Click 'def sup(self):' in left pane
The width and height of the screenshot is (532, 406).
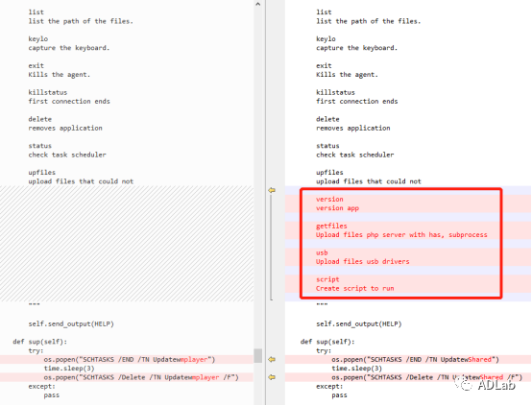[40, 342]
